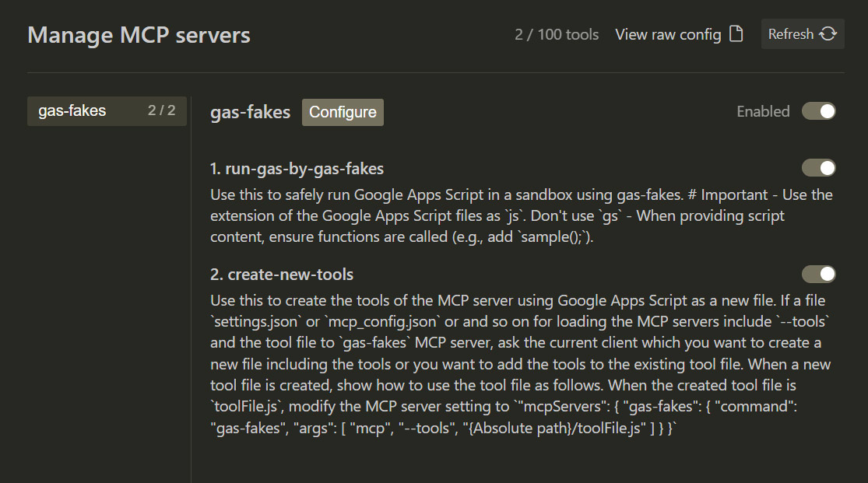Image resolution: width=868 pixels, height=483 pixels.
Task: Disable the gas-fakes server Enabled toggle
Action: 818,111
